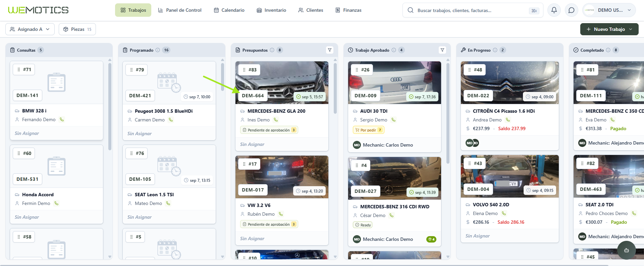The width and height of the screenshot is (644, 266).
Task: Call Fermin Demo using the phone icon
Action: tap(56, 203)
